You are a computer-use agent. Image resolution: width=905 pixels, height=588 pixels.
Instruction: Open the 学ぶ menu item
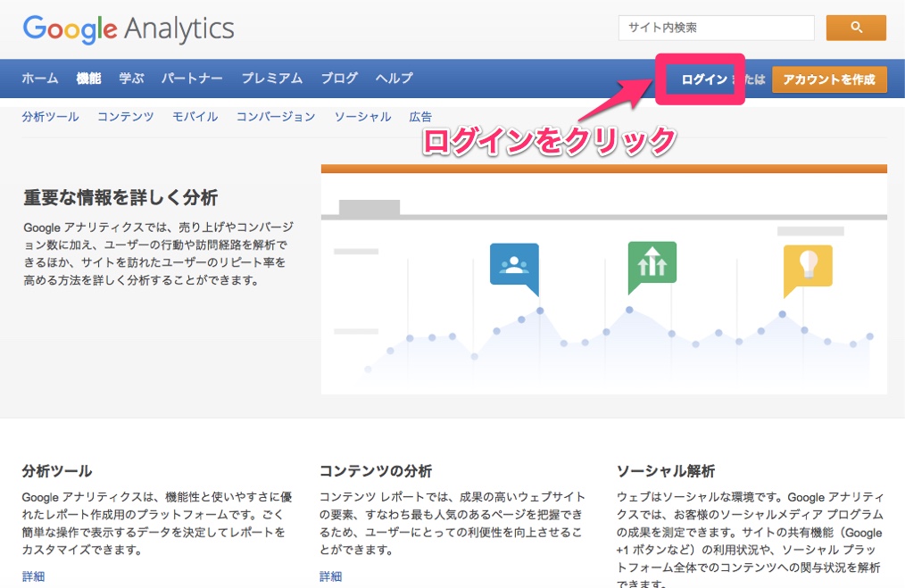pos(131,78)
